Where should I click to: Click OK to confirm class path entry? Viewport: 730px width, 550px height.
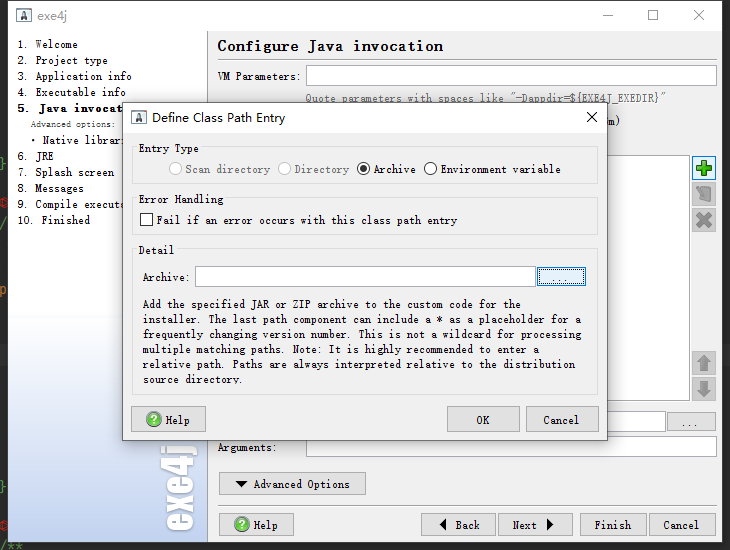pyautogui.click(x=483, y=420)
